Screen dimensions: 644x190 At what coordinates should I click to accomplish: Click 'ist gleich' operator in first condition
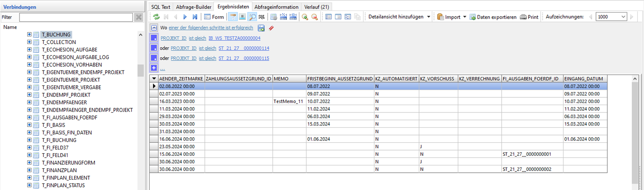coord(197,38)
